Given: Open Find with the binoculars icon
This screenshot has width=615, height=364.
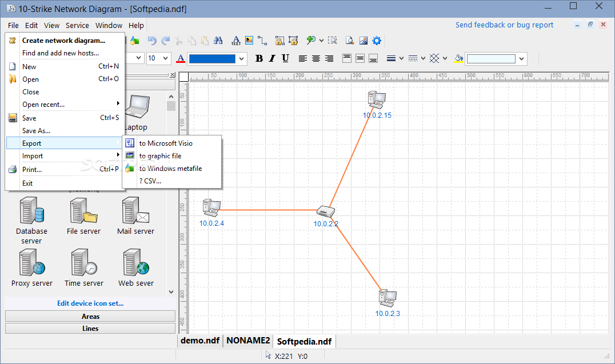Looking at the screenshot, I should tap(218, 41).
